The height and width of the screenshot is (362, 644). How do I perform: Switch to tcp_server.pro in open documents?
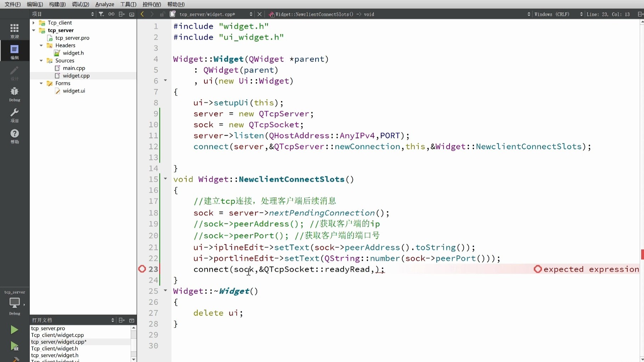click(48, 328)
